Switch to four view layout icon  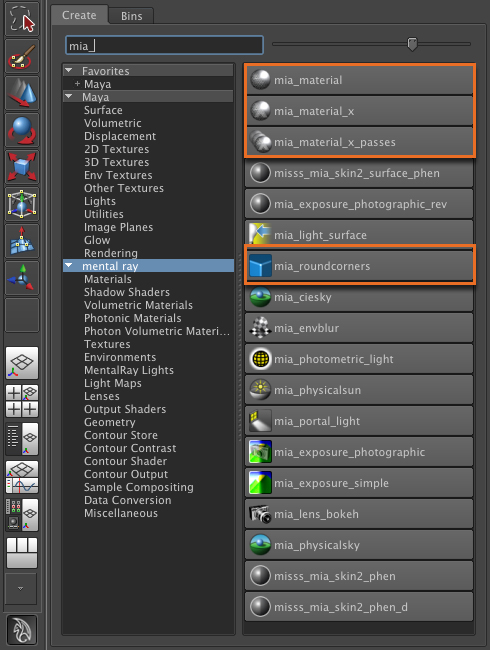[22, 401]
